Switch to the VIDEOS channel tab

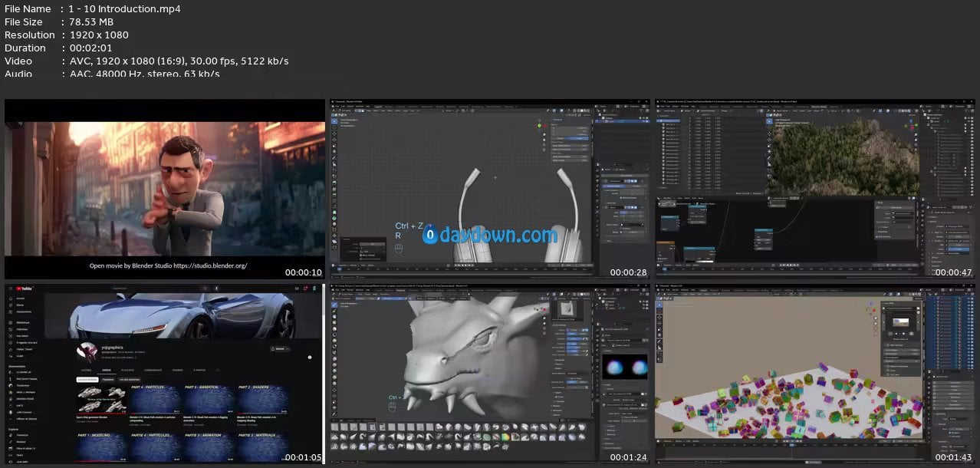[107, 370]
